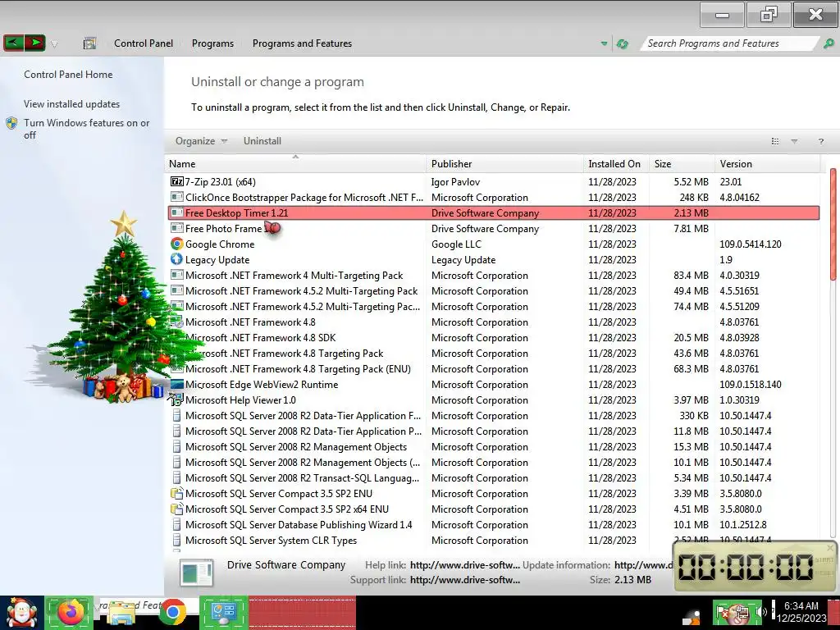This screenshot has width=840, height=630.
Task: Sort by Installed On column
Action: [616, 164]
